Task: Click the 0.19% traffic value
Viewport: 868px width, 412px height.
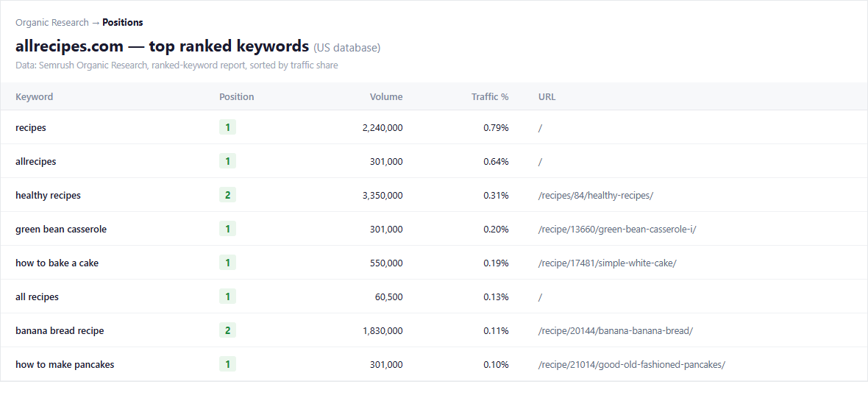Action: pos(496,263)
